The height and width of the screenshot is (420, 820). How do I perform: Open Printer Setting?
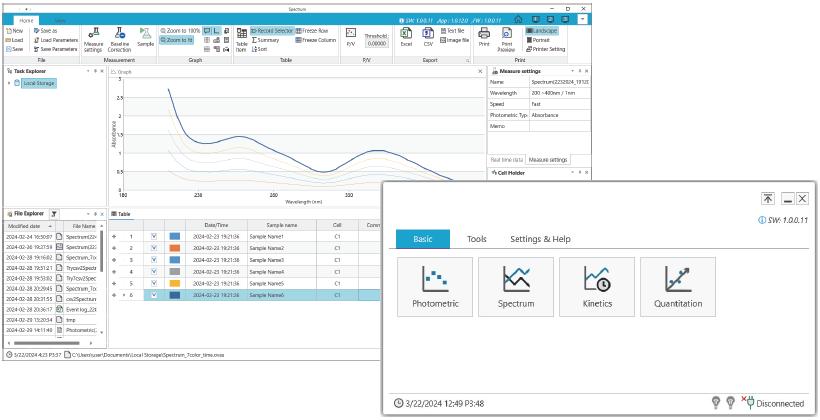coord(545,49)
